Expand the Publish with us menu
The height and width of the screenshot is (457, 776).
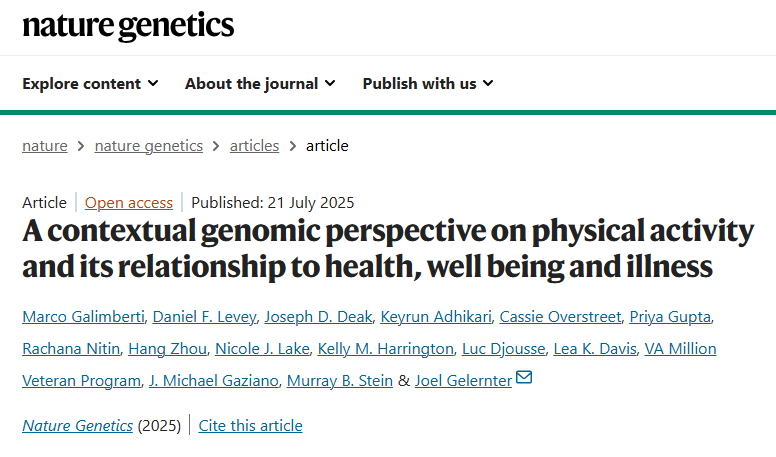tap(428, 83)
